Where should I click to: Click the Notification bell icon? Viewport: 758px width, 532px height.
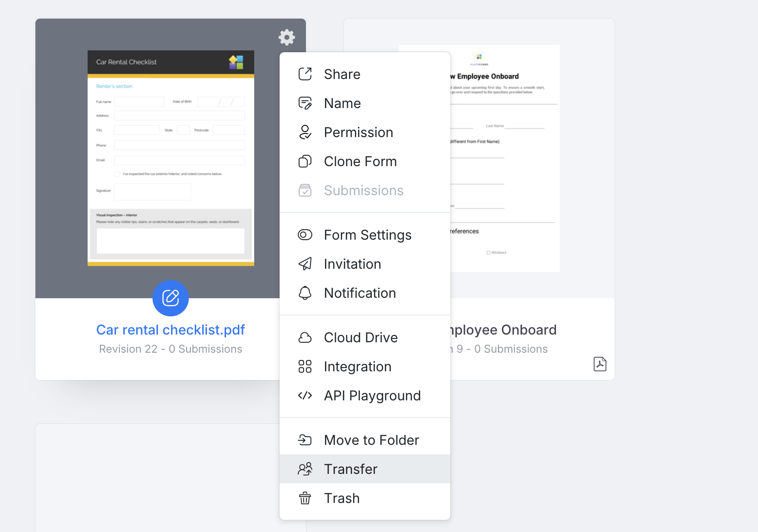(x=305, y=293)
